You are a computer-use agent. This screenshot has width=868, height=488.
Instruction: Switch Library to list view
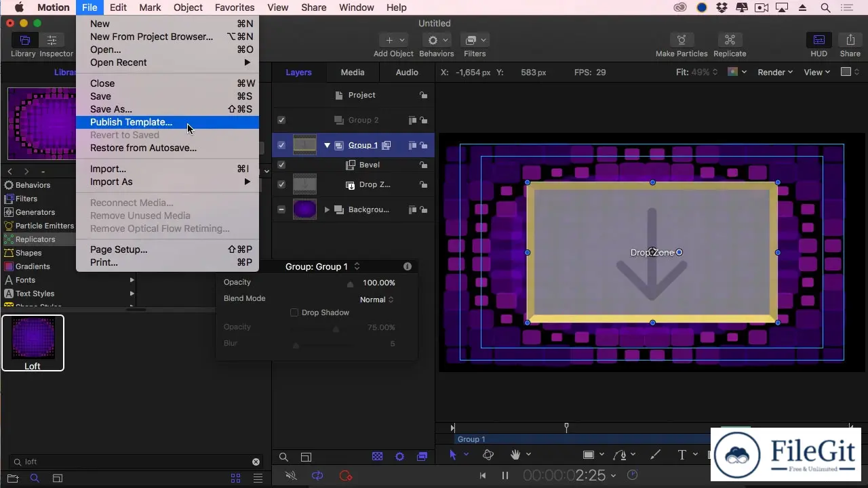[258, 478]
